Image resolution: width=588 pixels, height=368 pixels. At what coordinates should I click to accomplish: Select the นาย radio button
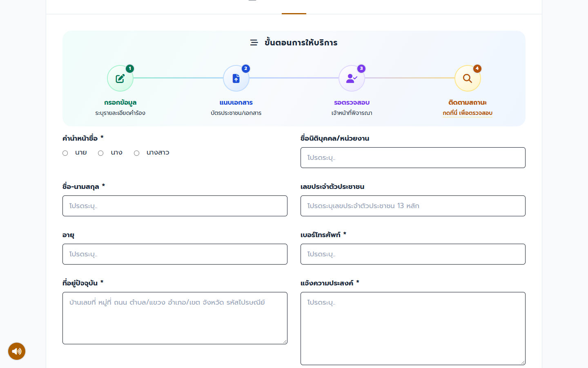coord(65,153)
